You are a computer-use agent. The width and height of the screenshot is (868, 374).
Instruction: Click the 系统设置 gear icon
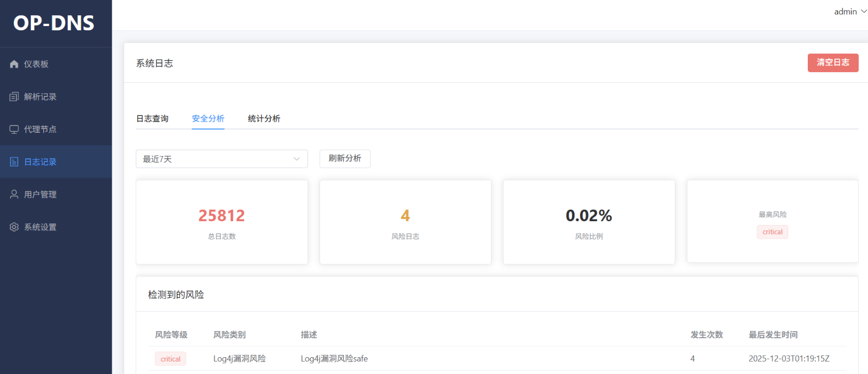14,227
